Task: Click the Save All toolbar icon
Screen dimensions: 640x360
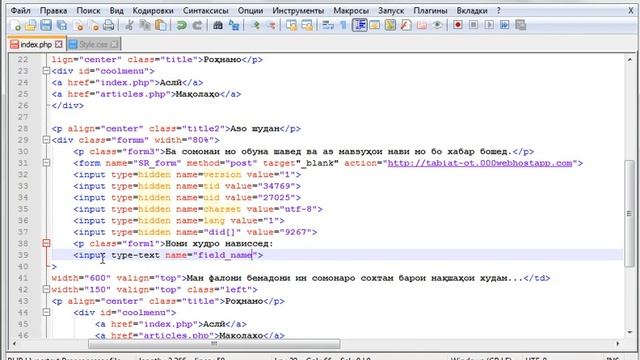Action: (62, 26)
